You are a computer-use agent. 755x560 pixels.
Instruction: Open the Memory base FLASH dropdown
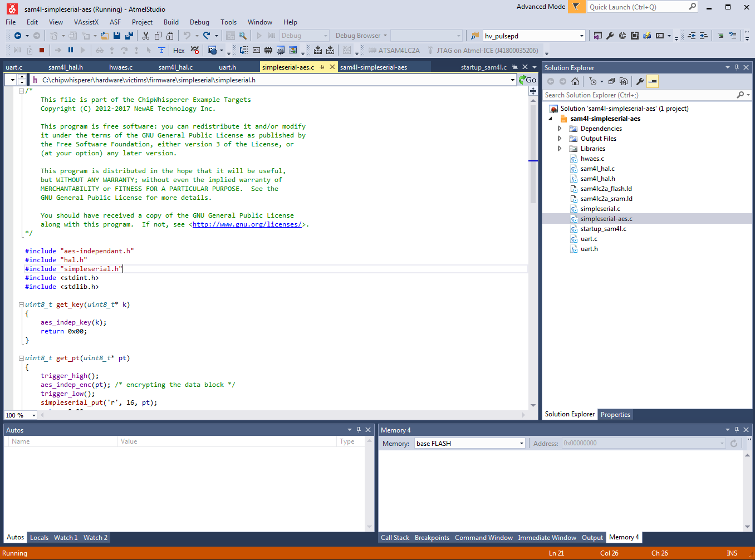(522, 443)
